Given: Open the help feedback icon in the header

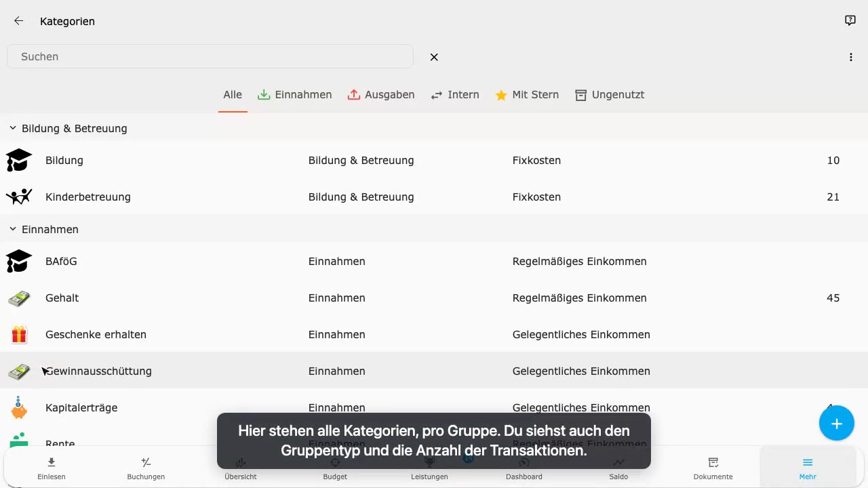Looking at the screenshot, I should point(850,21).
